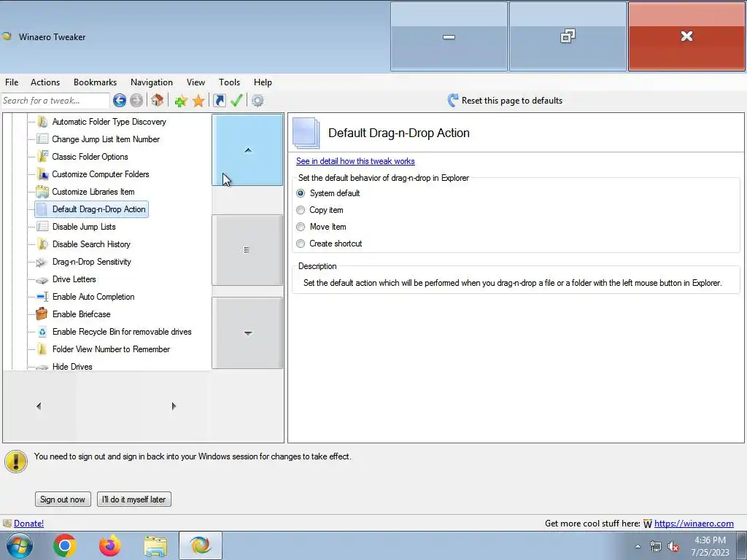Click the tree scrollbar up arrow
This screenshot has height=560, width=747.
coord(248,150)
